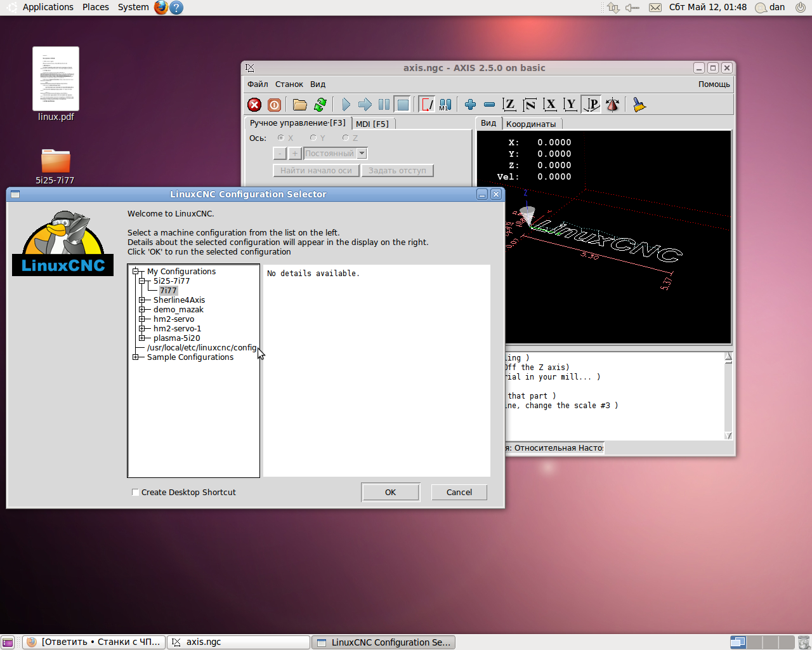
Task: Open the network indicator in top panel
Action: click(613, 8)
